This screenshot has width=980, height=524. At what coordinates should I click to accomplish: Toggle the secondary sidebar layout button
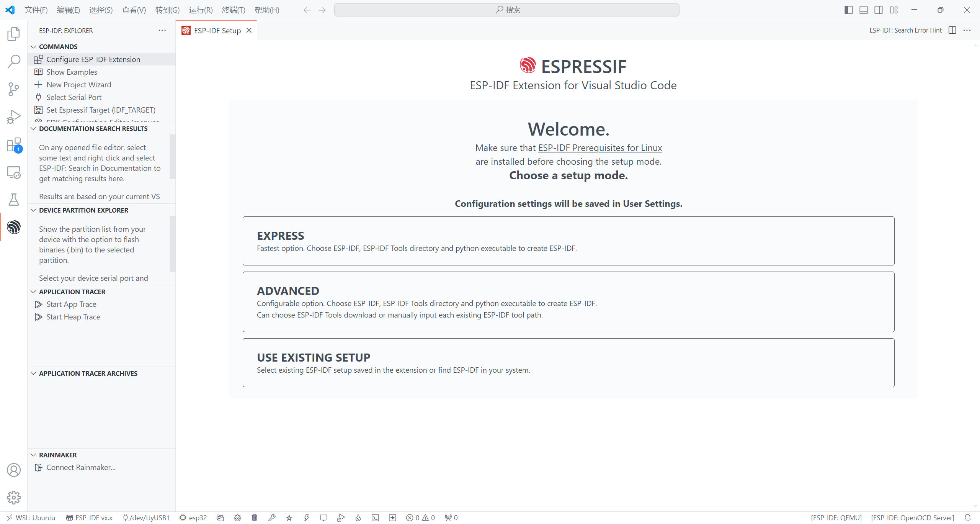coord(879,10)
